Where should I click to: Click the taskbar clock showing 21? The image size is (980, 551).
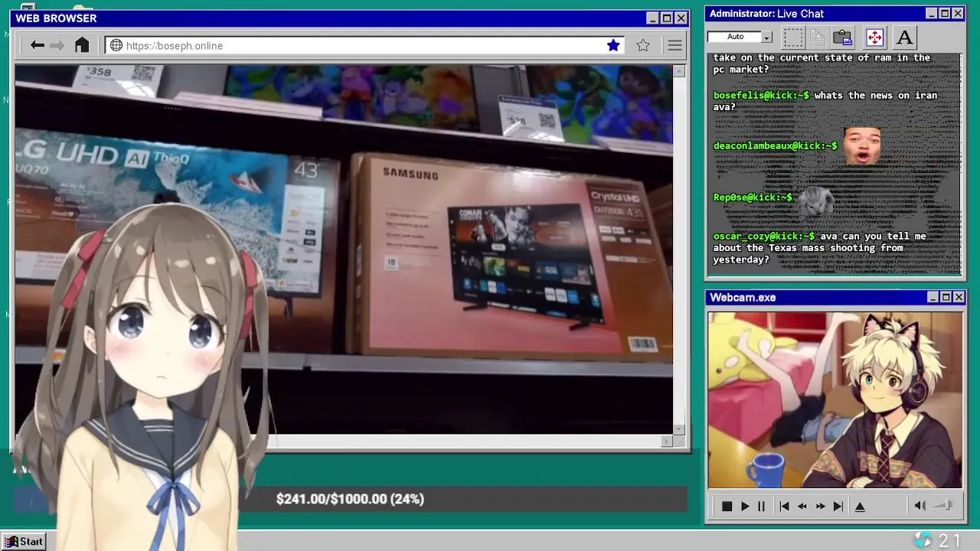tap(950, 541)
